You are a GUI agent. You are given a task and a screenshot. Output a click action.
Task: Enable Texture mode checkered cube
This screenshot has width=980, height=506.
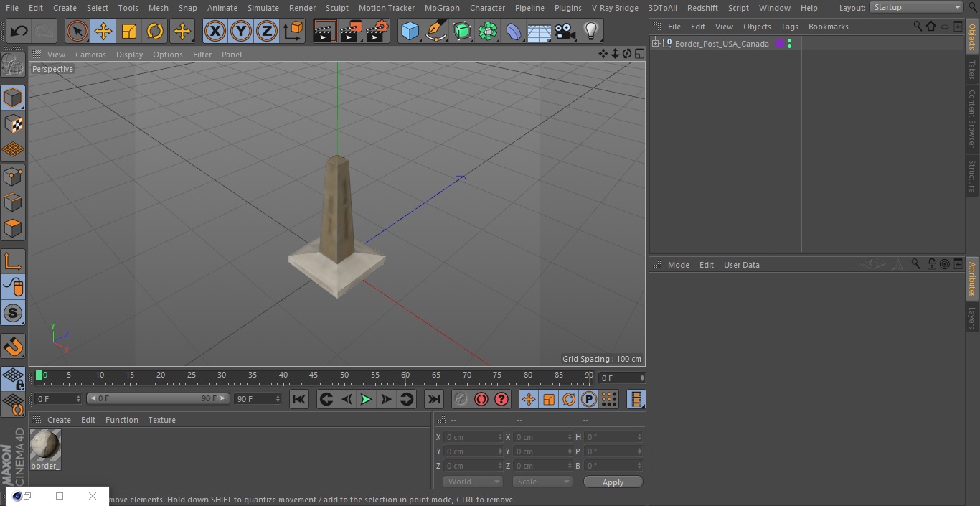pos(13,123)
